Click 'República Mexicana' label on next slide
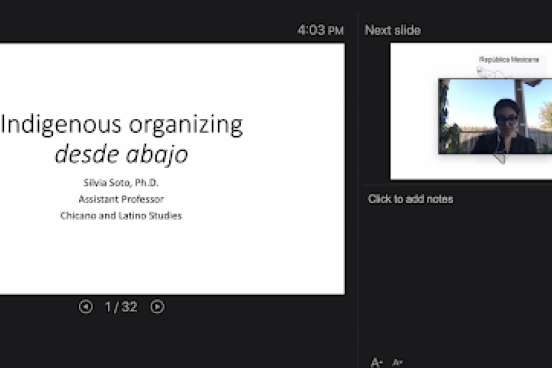 (x=509, y=60)
